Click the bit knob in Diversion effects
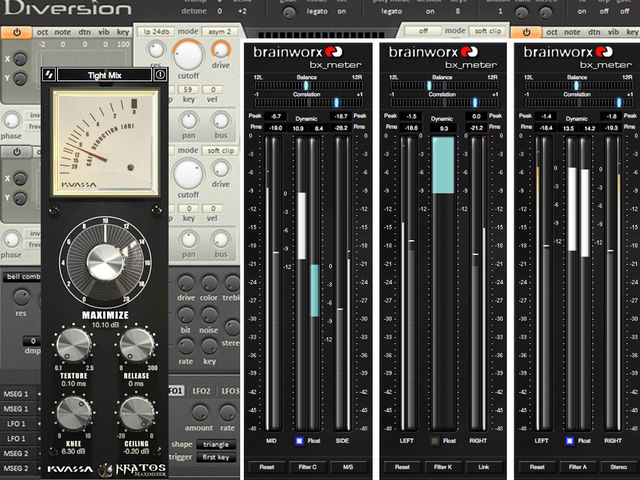 pyautogui.click(x=186, y=315)
